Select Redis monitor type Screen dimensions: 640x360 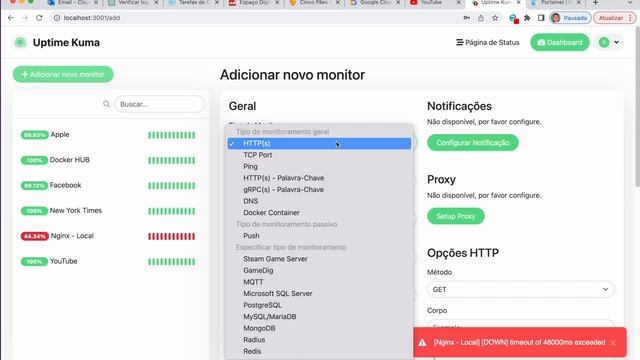tap(319, 351)
